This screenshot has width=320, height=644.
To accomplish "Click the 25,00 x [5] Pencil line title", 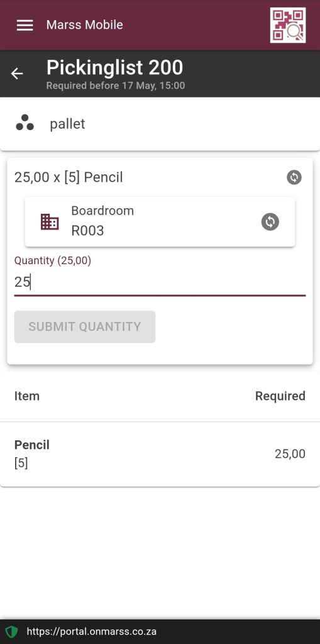I will click(x=69, y=177).
